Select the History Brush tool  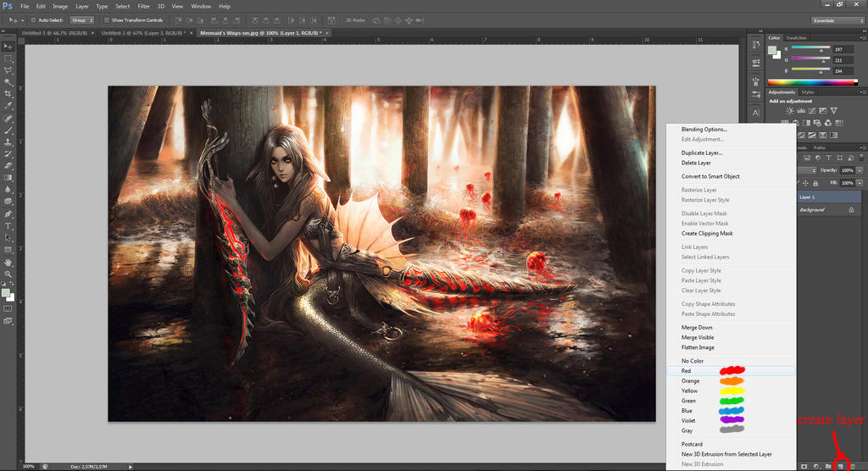click(8, 154)
